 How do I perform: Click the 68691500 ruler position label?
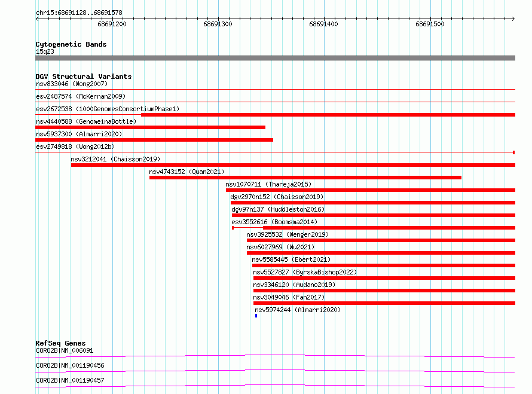click(430, 24)
